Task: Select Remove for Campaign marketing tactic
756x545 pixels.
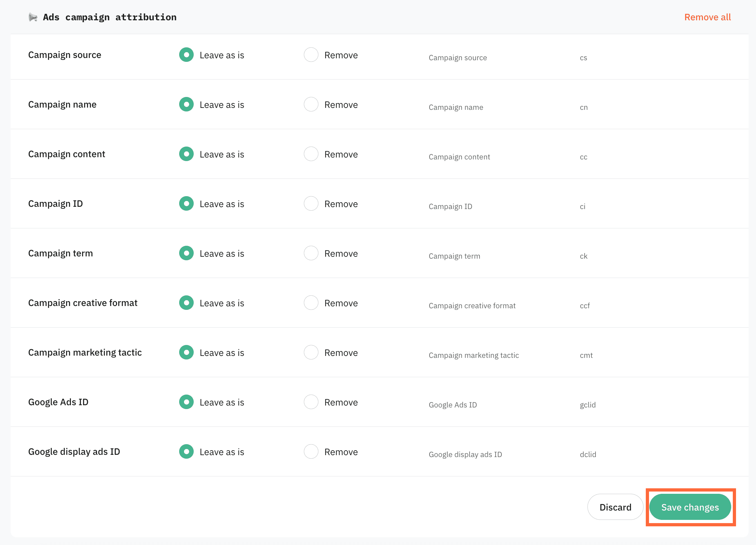Action: pyautogui.click(x=311, y=352)
